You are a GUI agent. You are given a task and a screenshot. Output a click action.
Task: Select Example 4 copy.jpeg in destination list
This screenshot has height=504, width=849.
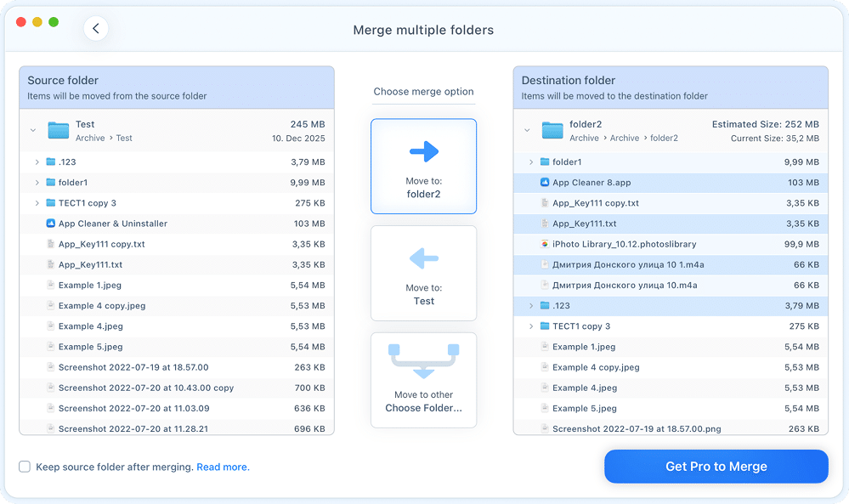[671, 367]
